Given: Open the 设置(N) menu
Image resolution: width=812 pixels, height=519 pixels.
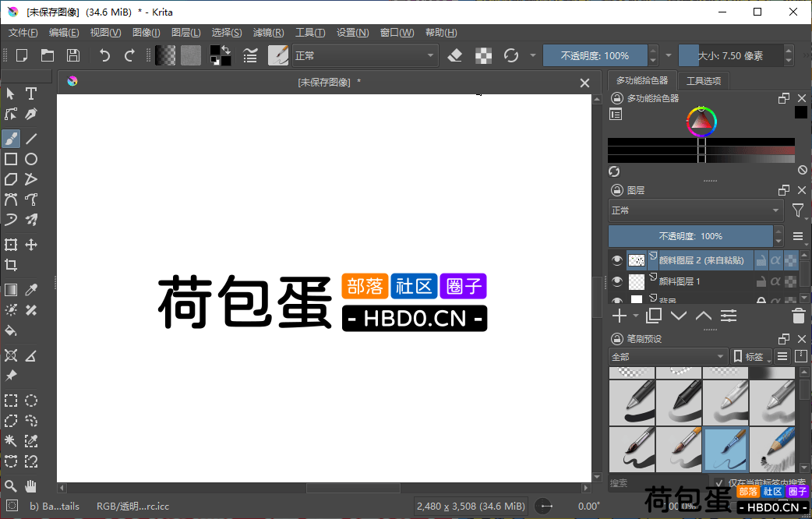Looking at the screenshot, I should point(353,33).
